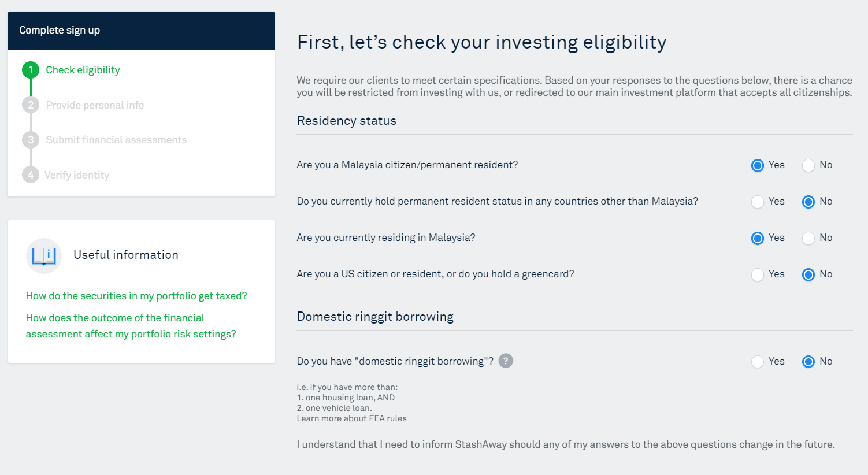
Task: Choose Yes for domestic ringgit borrowing
Action: click(x=758, y=362)
